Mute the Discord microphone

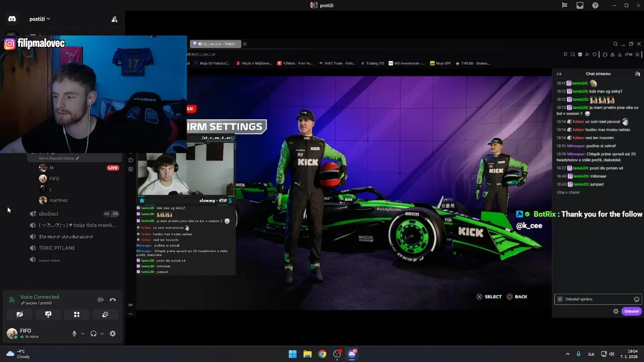click(x=74, y=333)
